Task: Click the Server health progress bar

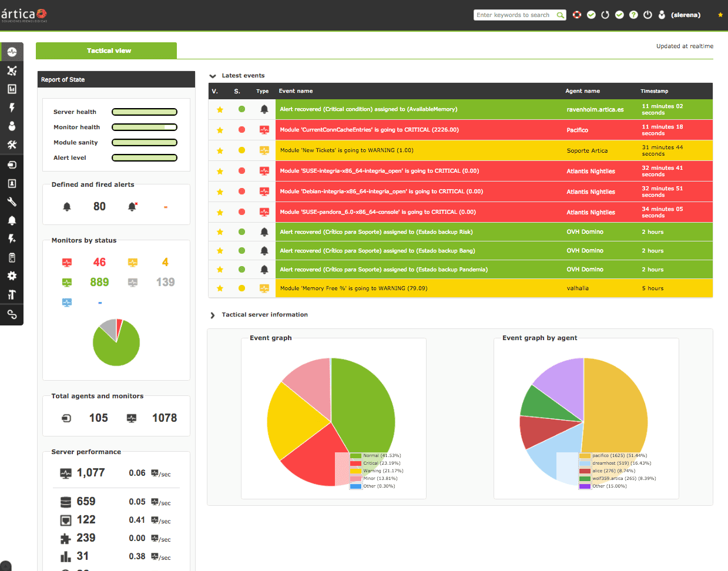Action: coord(145,112)
